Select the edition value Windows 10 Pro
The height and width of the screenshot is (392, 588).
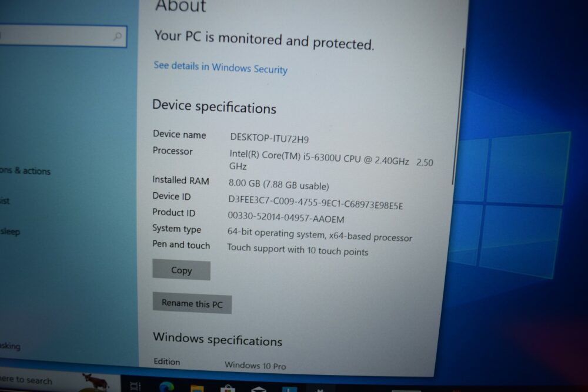tap(255, 366)
